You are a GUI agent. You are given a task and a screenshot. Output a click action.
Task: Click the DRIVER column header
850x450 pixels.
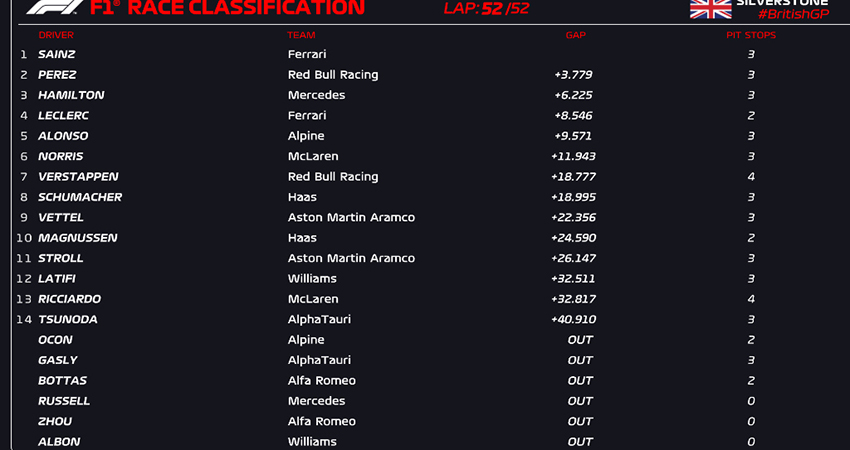(56, 35)
